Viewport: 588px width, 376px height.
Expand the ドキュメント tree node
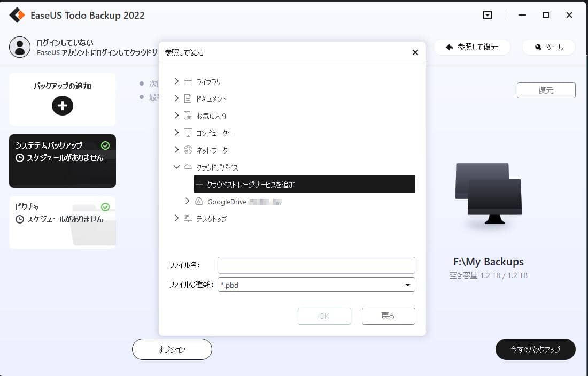pyautogui.click(x=176, y=98)
